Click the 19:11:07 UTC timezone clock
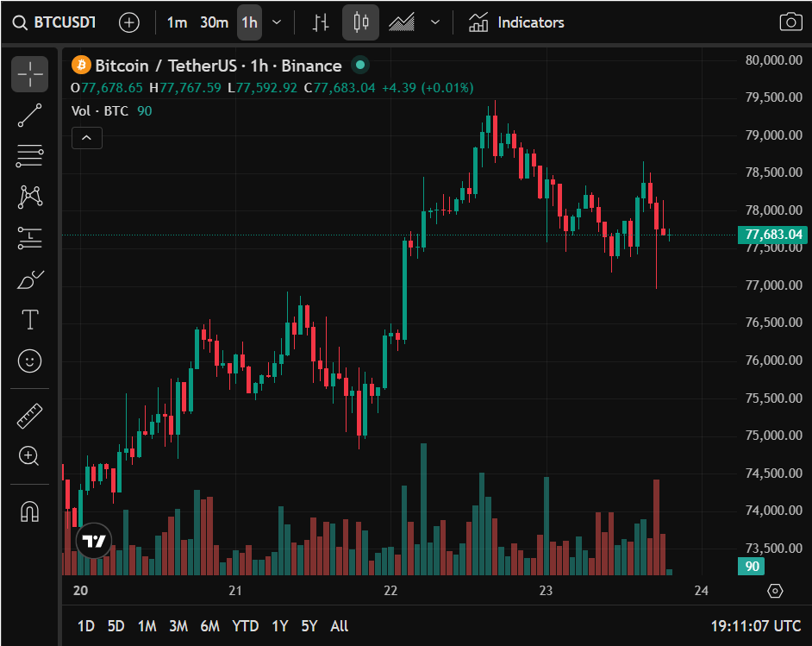812x646 pixels. 756,626
